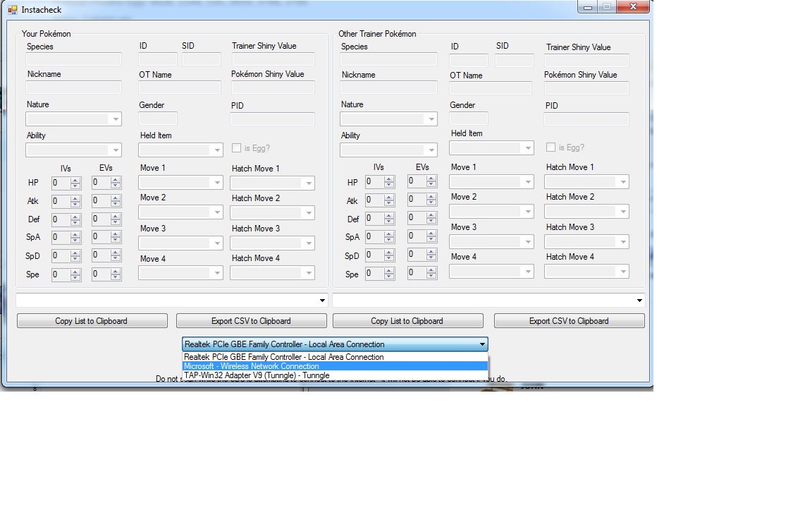Image resolution: width=812 pixels, height=508 pixels.
Task: Click left Export CSV to Clipboard button
Action: 251,321
